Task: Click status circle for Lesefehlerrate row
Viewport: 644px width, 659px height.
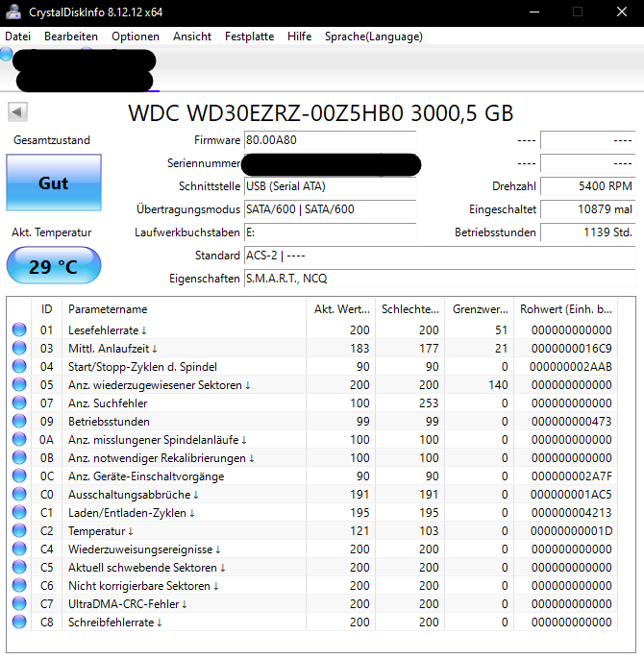Action: point(19,329)
